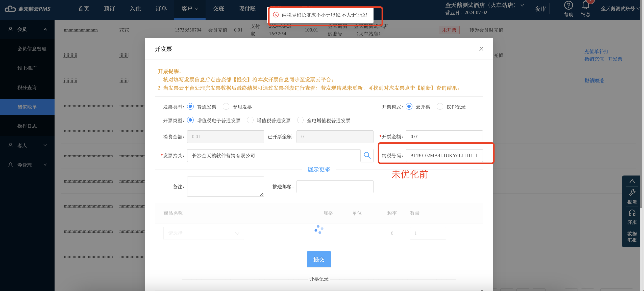Collapse the 会员 sidebar section
The image size is (644, 291).
tap(45, 29)
